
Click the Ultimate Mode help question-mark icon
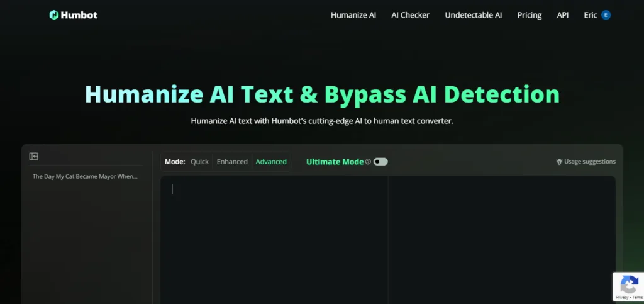pos(368,162)
